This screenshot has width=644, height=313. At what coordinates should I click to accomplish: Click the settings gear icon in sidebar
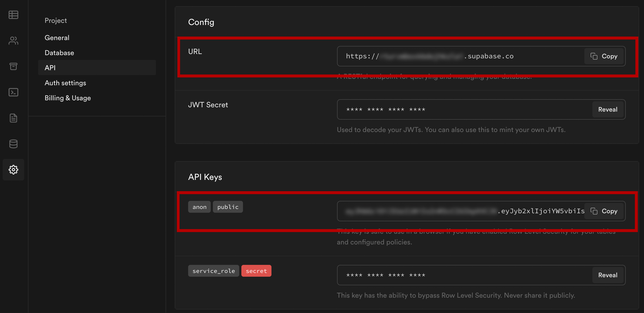pyautogui.click(x=13, y=169)
